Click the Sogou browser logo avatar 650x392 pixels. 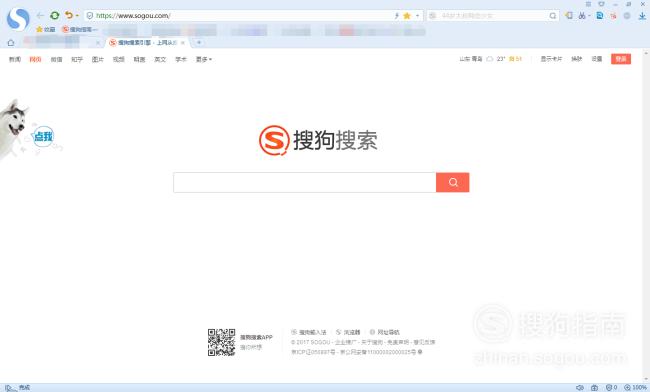click(18, 18)
